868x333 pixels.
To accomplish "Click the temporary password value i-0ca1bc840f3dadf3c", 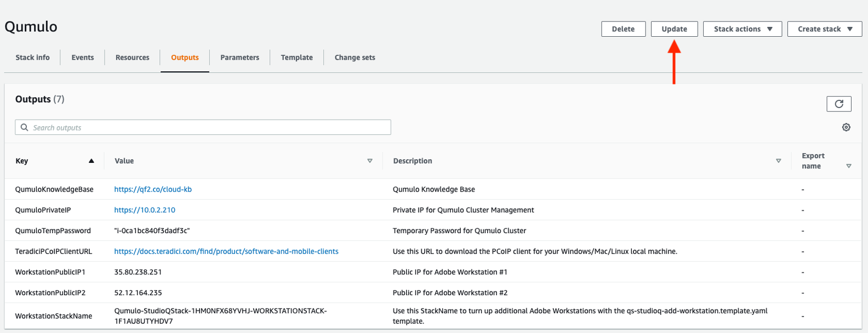I will pyautogui.click(x=152, y=231).
